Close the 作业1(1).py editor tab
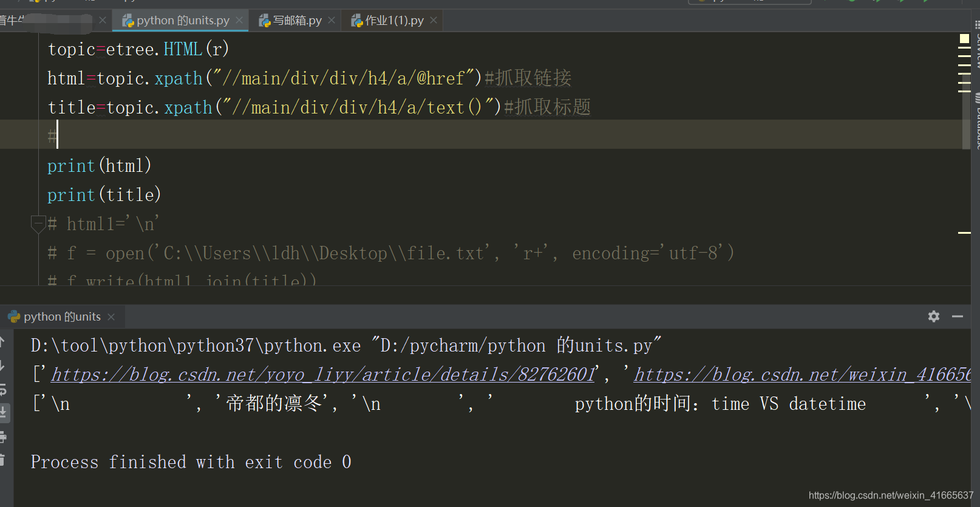This screenshot has width=980, height=507. [x=434, y=21]
